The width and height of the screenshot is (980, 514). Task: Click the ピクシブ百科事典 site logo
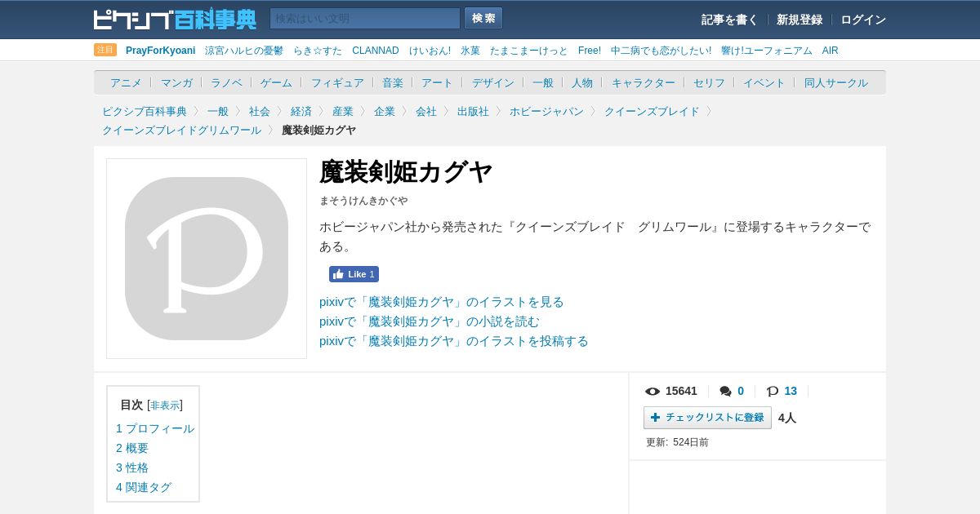(x=175, y=19)
